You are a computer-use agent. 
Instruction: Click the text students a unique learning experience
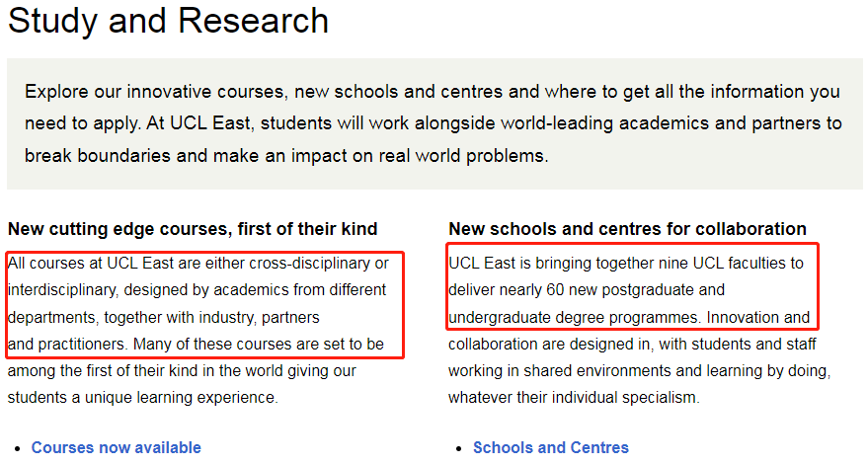click(143, 398)
